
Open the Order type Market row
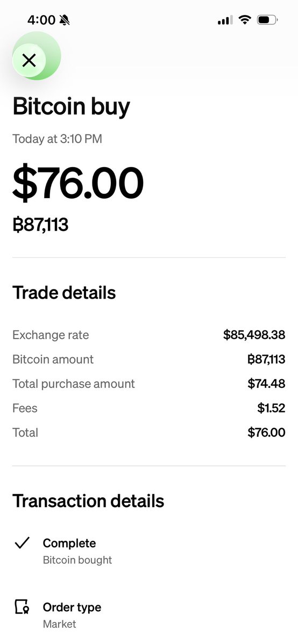pos(148,615)
